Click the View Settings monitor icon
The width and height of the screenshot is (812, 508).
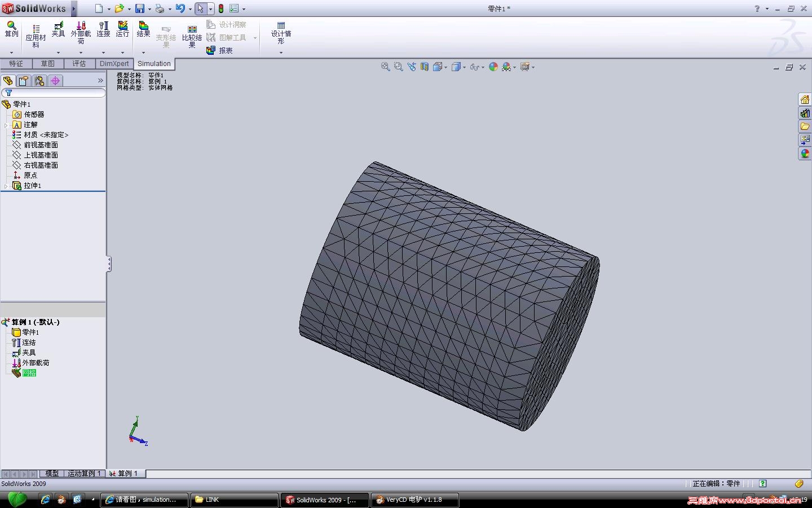[x=525, y=67]
